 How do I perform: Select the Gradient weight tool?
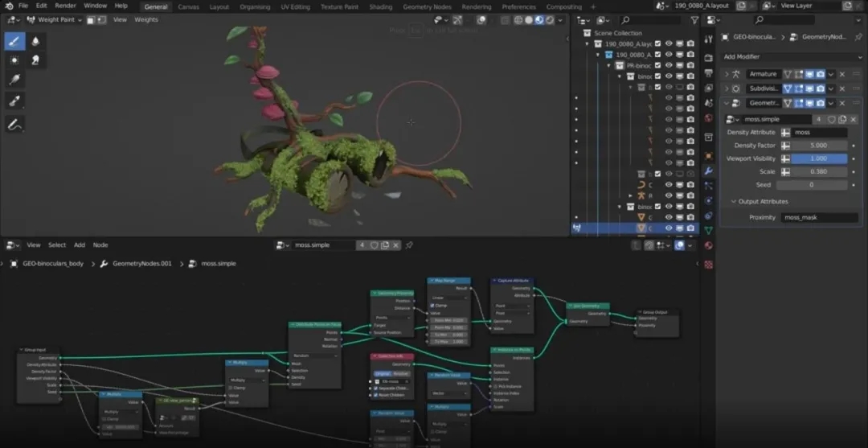click(x=15, y=80)
